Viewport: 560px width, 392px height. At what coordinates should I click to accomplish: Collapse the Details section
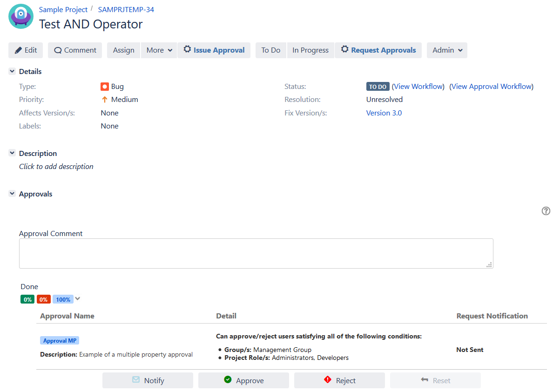click(x=12, y=71)
